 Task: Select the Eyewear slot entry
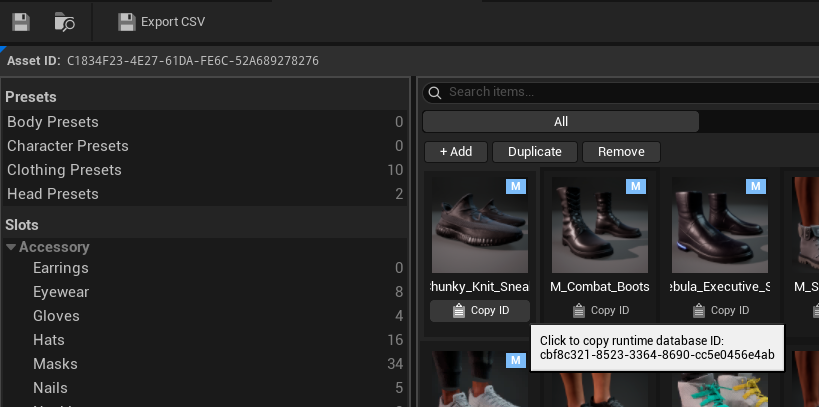click(x=205, y=292)
